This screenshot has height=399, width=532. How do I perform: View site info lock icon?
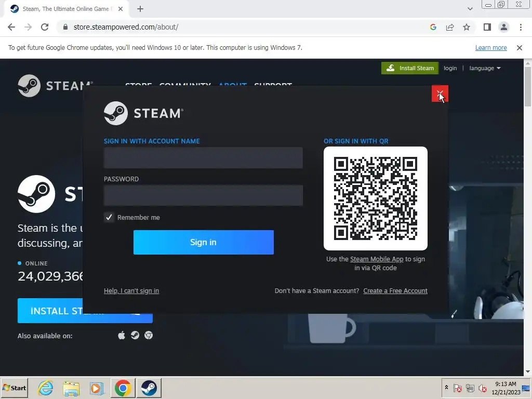point(65,27)
